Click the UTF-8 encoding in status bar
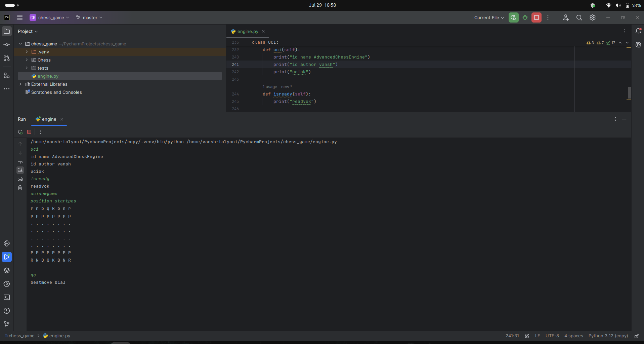The width and height of the screenshot is (644, 344). pyautogui.click(x=552, y=336)
